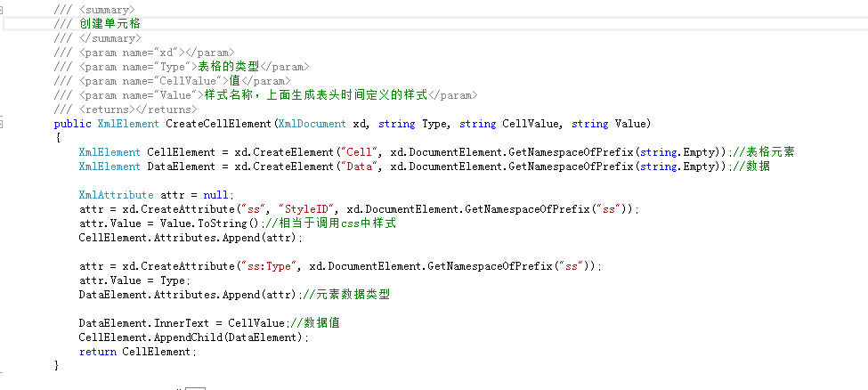Click the 值 description of CellValue param

tap(235, 81)
